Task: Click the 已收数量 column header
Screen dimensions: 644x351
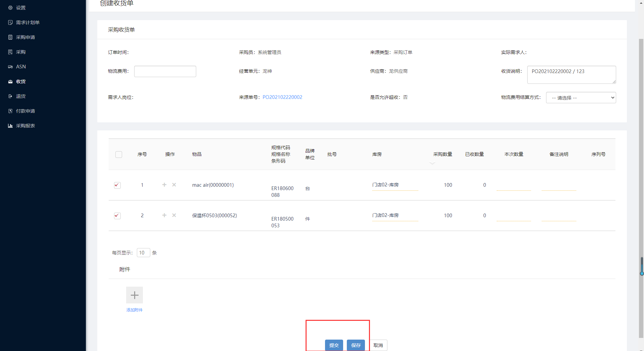Action: 475,154
